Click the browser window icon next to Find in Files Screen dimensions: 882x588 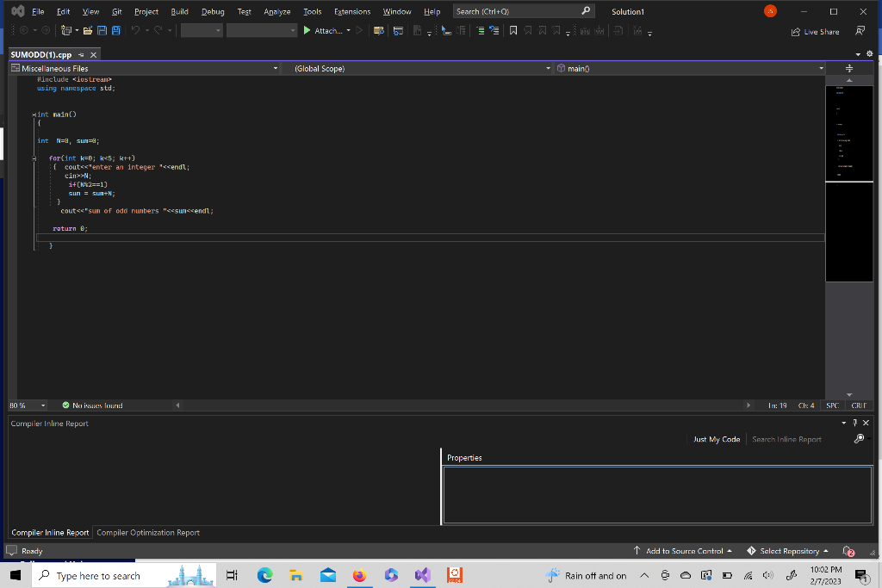pyautogui.click(x=398, y=31)
